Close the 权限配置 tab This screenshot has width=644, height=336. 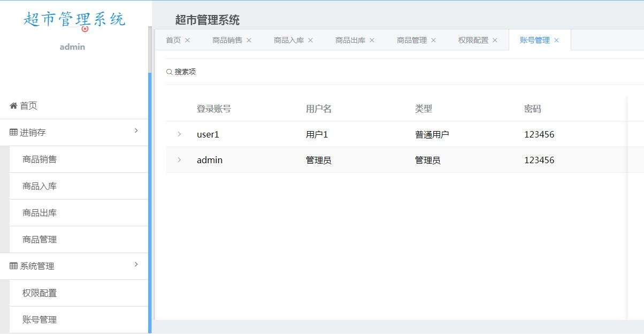495,40
